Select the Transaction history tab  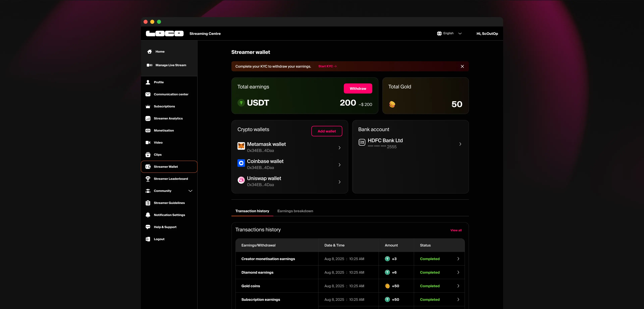tap(252, 211)
